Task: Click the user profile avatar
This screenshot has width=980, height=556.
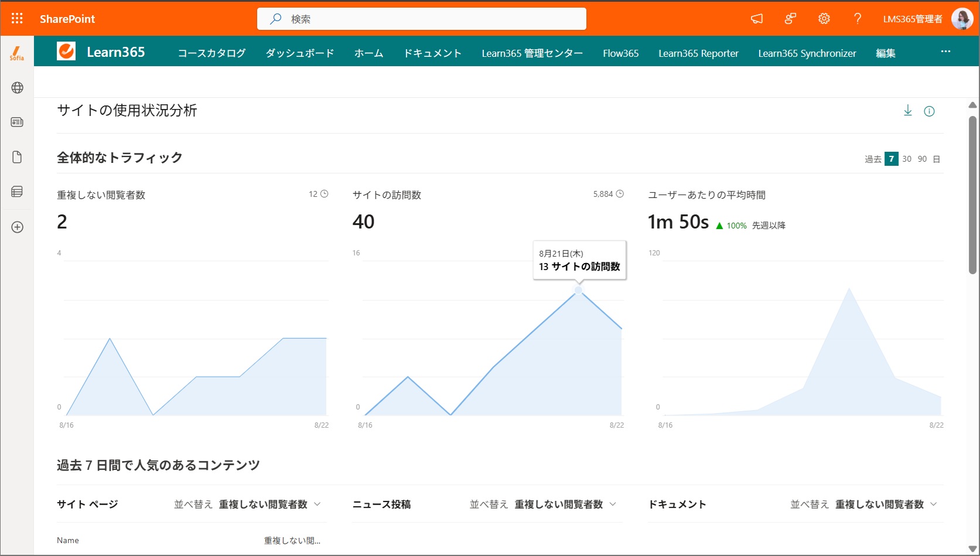Action: [x=962, y=19]
